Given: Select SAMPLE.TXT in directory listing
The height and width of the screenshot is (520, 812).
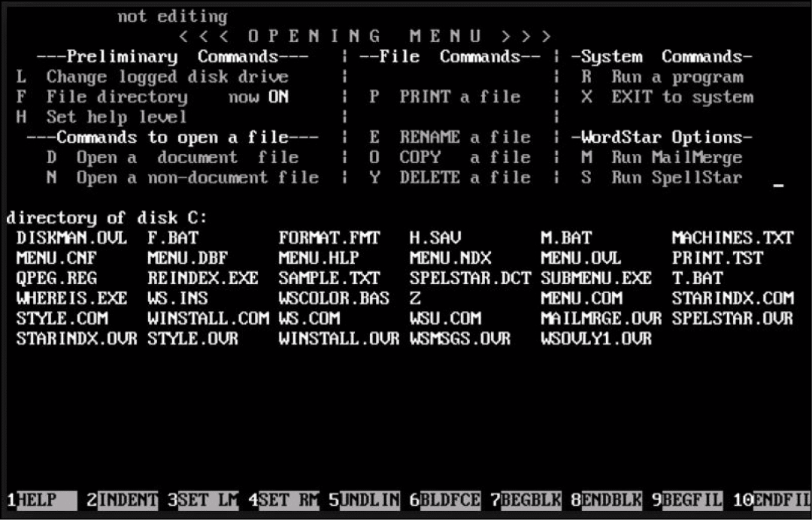Looking at the screenshot, I should (x=329, y=278).
